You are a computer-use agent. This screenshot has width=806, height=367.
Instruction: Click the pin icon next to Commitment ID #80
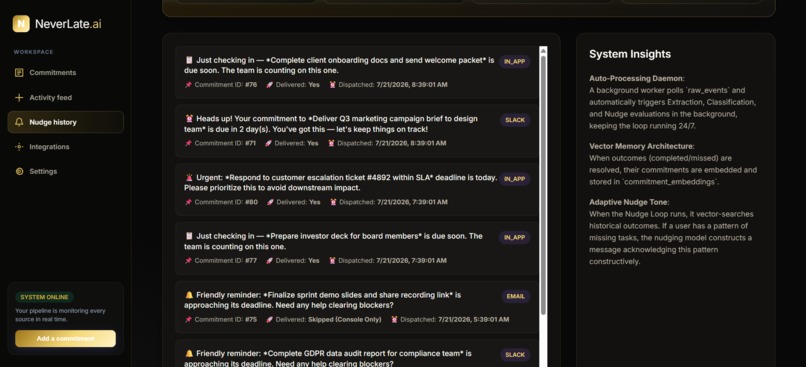coord(188,202)
